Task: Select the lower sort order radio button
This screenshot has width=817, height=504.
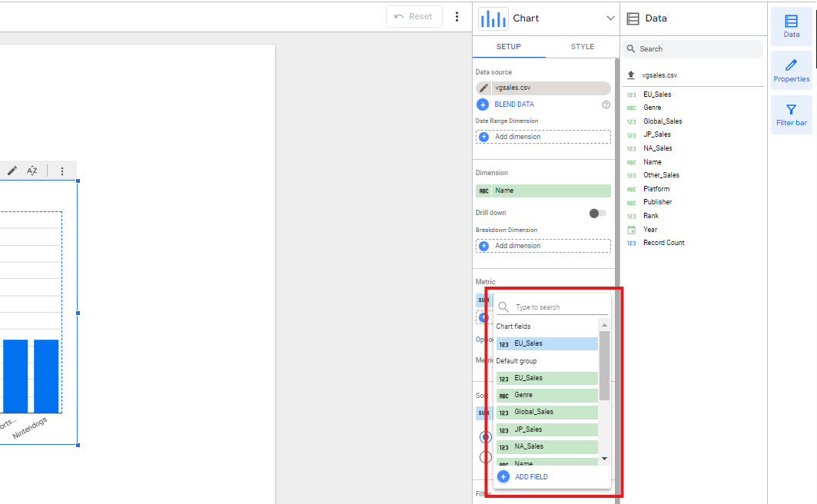Action: pyautogui.click(x=485, y=457)
